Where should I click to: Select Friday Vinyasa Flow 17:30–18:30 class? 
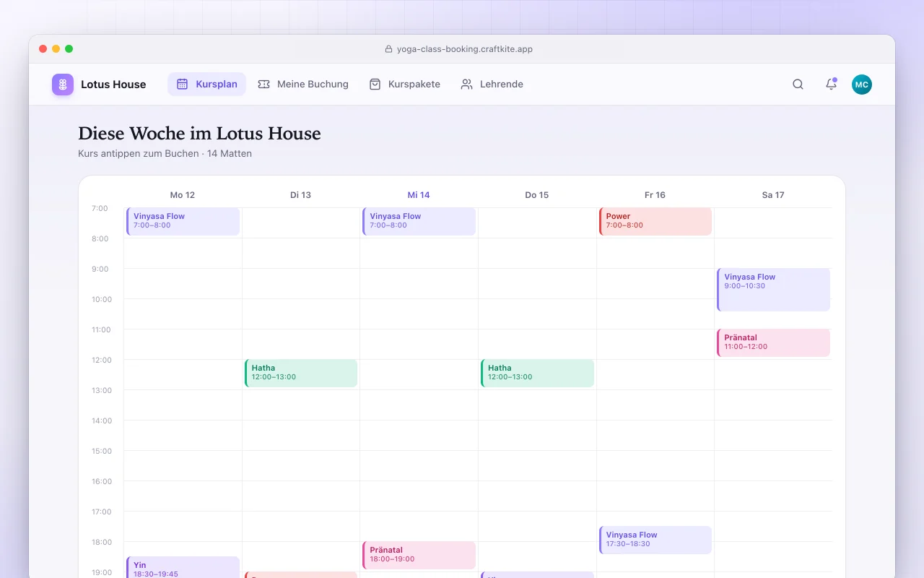pyautogui.click(x=655, y=540)
